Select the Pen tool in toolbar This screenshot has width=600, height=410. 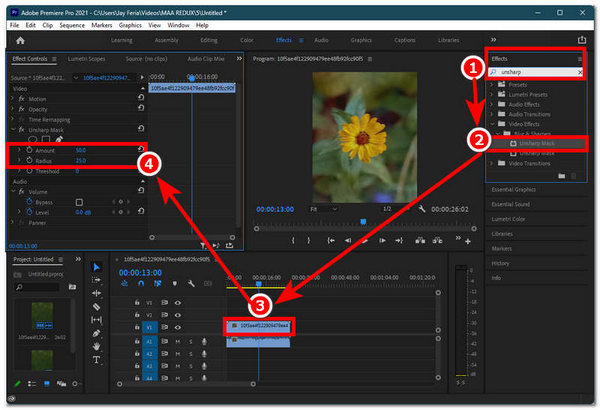(96, 333)
